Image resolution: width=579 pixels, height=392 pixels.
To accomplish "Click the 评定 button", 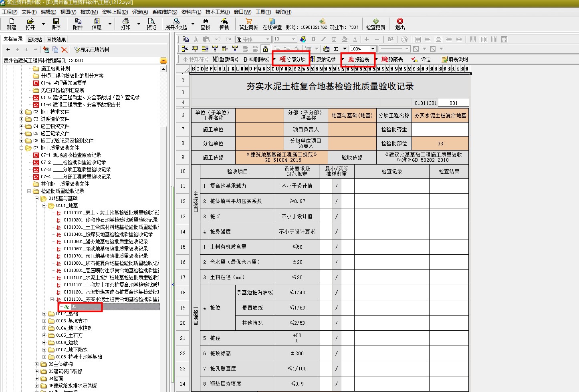I will click(421, 59).
